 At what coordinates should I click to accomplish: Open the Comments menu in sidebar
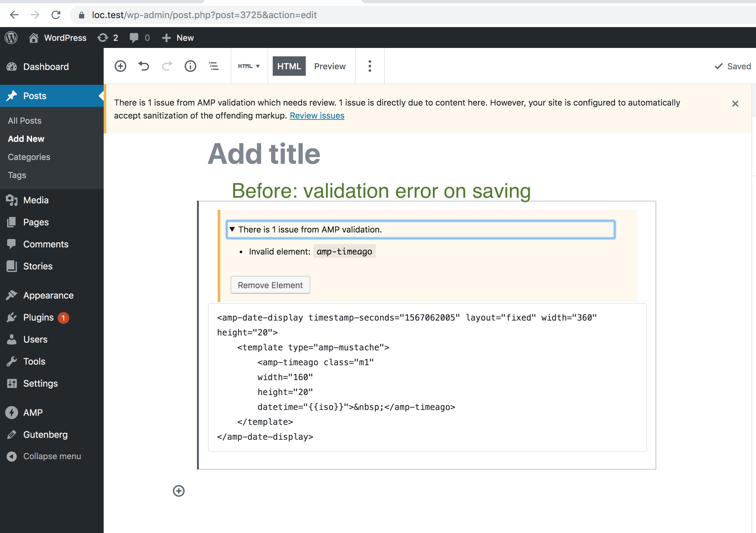[52, 244]
